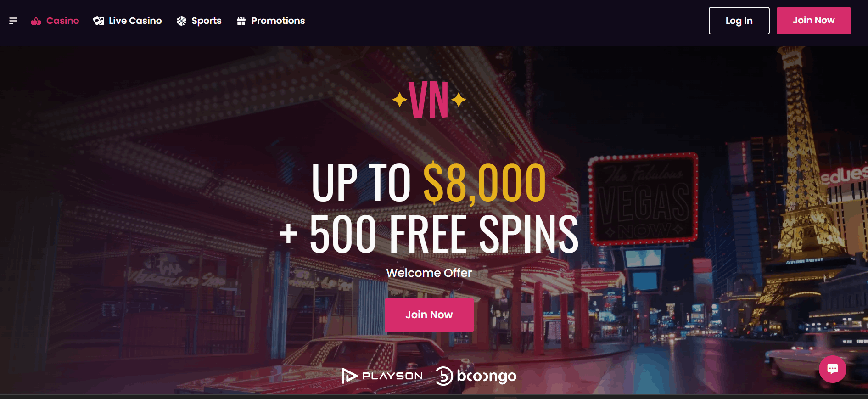The height and width of the screenshot is (399, 868).
Task: Open the Sports menu label
Action: coord(206,21)
